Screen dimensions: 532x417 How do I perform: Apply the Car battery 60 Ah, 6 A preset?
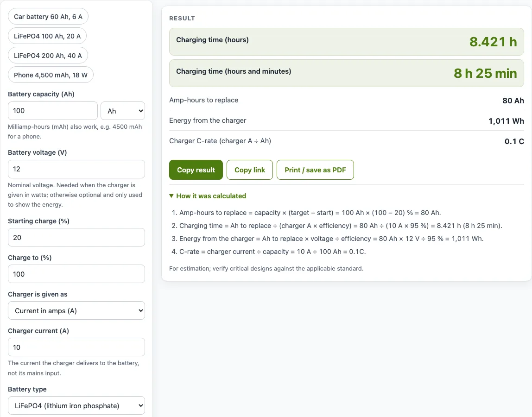coord(48,17)
